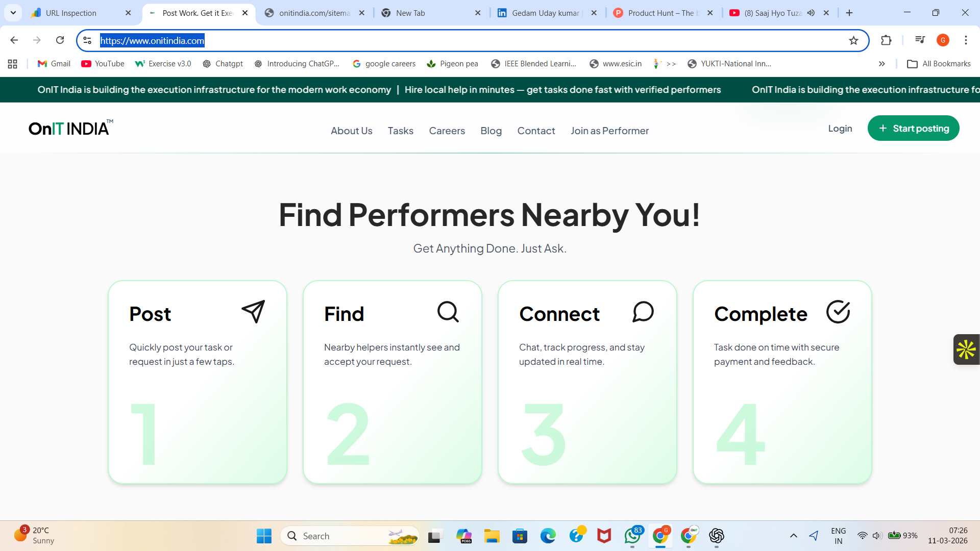Viewport: 980px width, 551px height.
Task: Click the checkmark circle icon on Complete card
Action: click(x=838, y=312)
